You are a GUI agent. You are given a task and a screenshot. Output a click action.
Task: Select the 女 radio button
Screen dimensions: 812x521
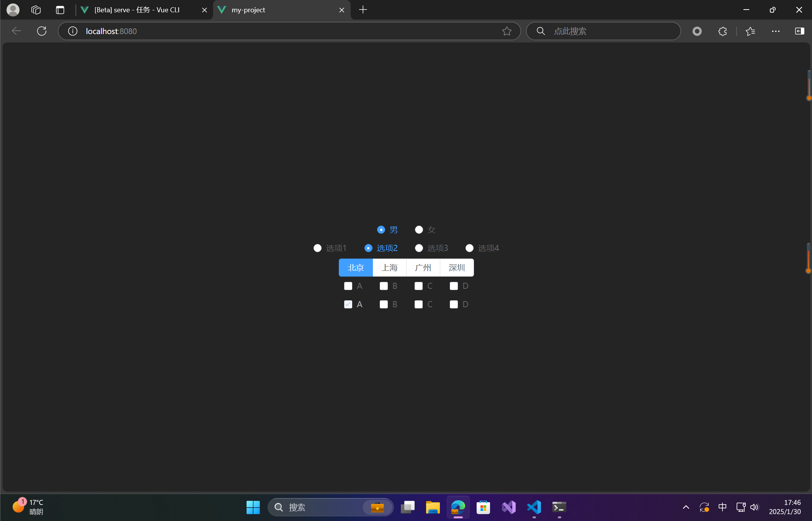(419, 230)
